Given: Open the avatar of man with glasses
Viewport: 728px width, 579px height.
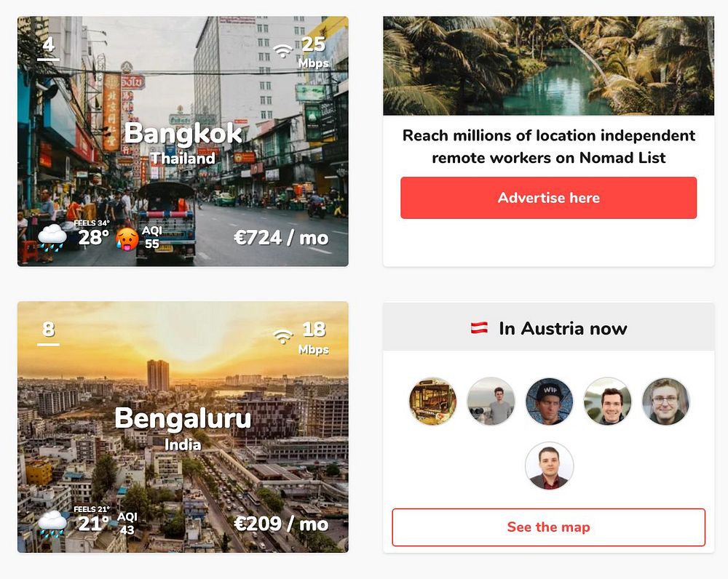Looking at the screenshot, I should (x=665, y=402).
